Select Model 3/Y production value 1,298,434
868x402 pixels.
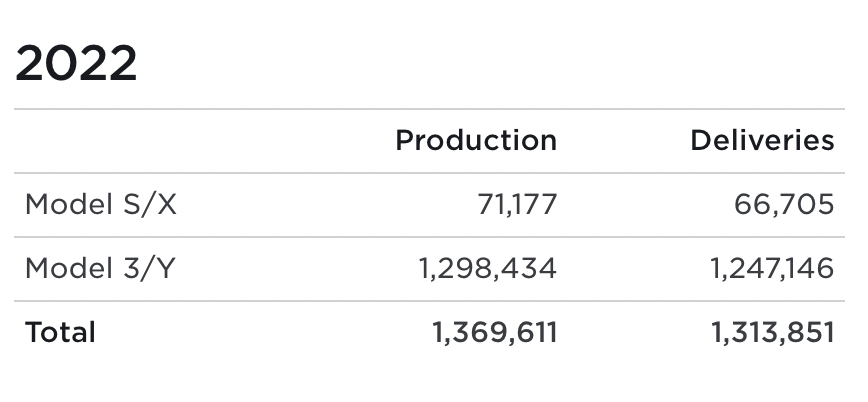click(487, 269)
